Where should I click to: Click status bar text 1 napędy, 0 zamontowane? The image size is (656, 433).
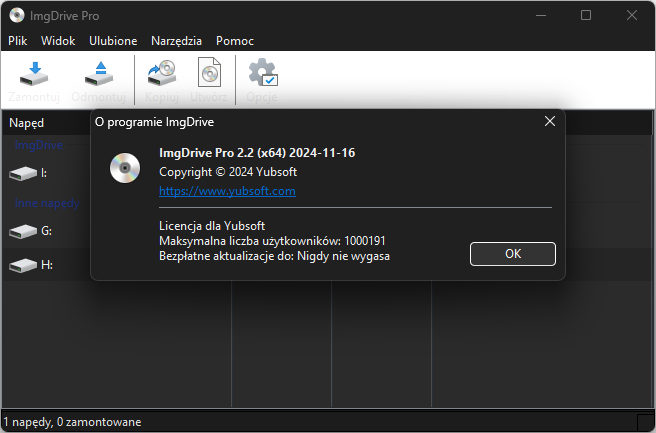(72, 422)
